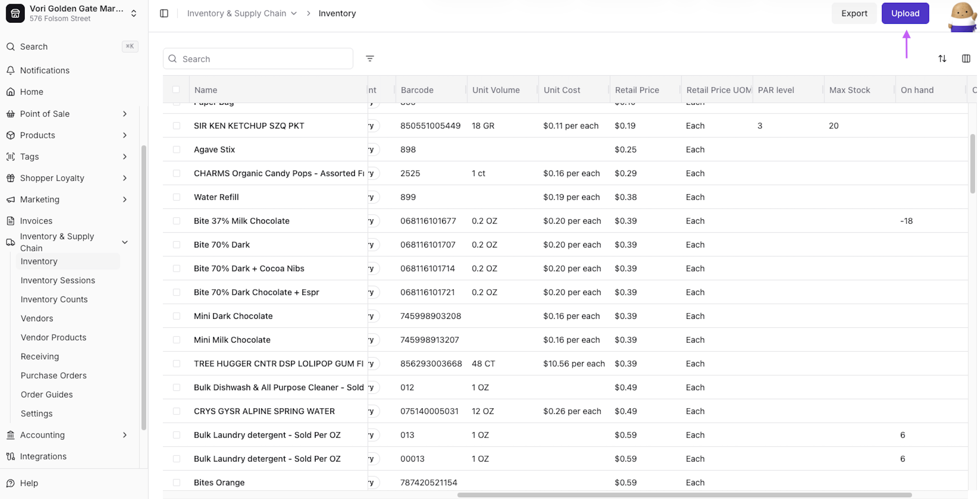
Task: Tick the select-all header checkbox
Action: tap(176, 89)
